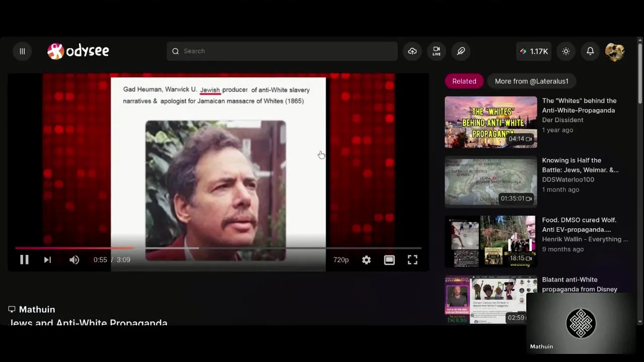Click the search magnifier icon
The image size is (644, 362).
pyautogui.click(x=176, y=51)
